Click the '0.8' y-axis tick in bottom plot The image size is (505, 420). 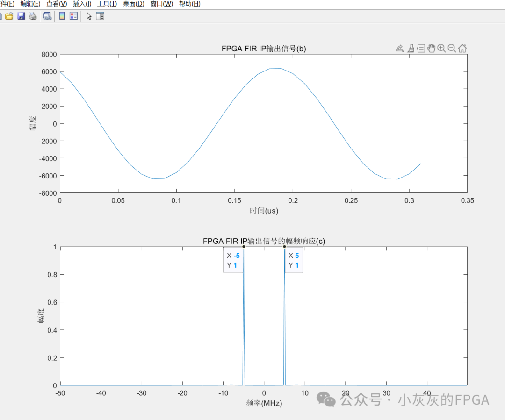pos(52,275)
